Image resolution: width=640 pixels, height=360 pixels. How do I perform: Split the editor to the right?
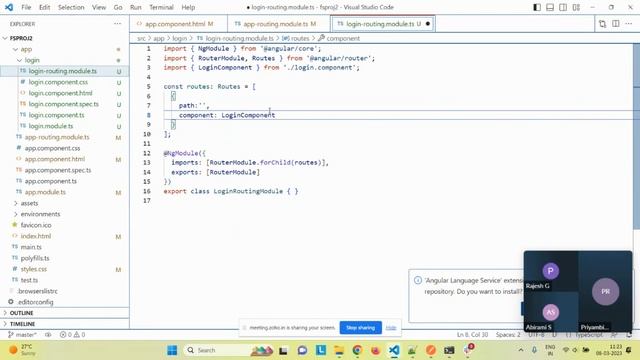tap(616, 24)
